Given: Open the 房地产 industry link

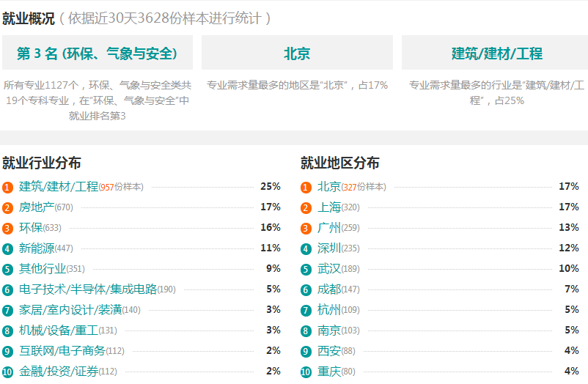Looking at the screenshot, I should (37, 207).
